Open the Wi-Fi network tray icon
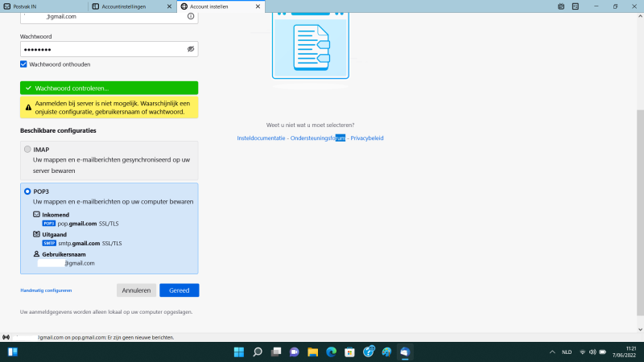Viewport: 644px width, 362px height. coord(582,352)
